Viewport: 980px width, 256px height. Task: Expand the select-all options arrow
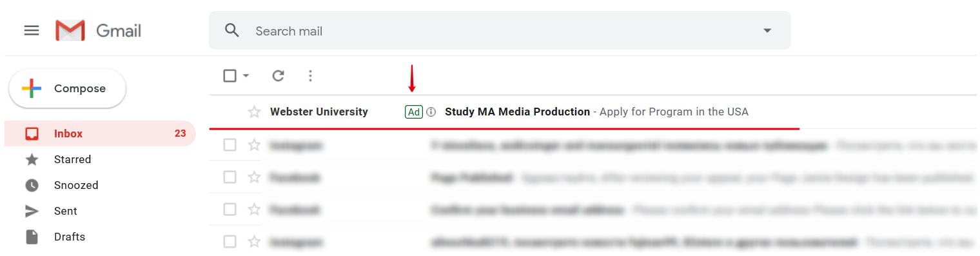coord(246,76)
